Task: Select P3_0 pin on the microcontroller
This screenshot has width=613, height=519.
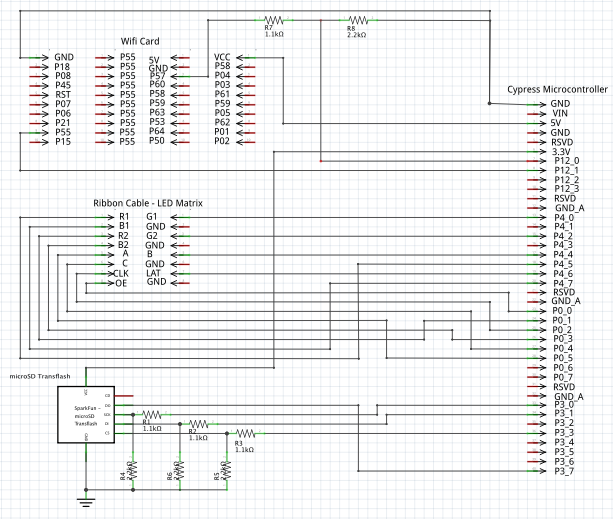Action: click(564, 404)
